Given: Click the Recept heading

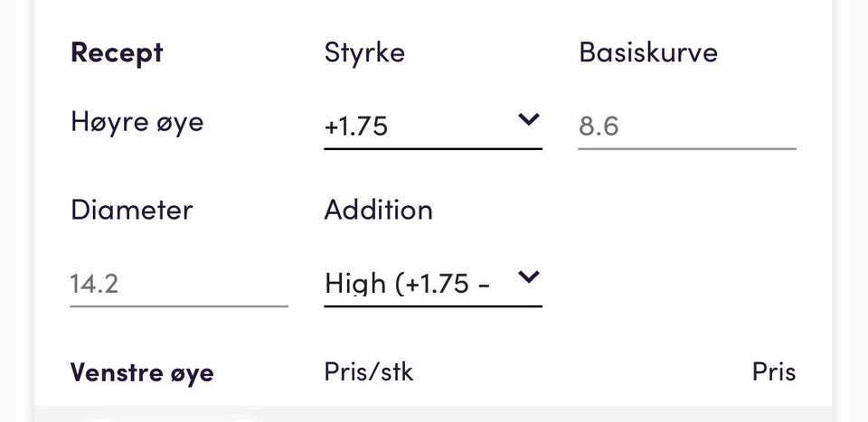Looking at the screenshot, I should [117, 53].
